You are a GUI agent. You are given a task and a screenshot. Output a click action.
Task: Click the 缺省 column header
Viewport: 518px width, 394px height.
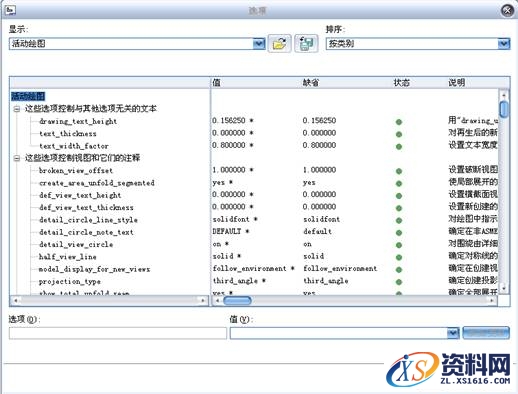(311, 83)
